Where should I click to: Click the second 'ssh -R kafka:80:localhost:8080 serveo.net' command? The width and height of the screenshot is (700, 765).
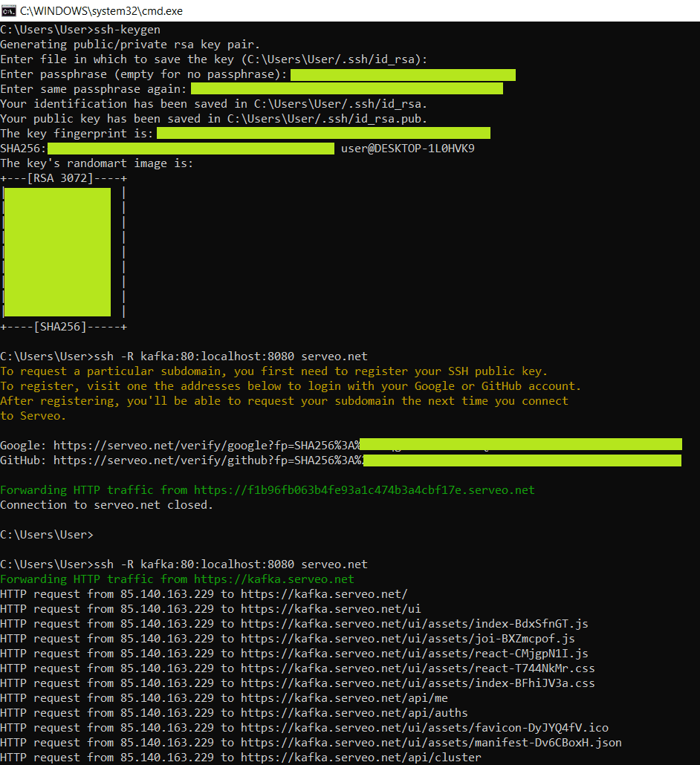coord(231,564)
